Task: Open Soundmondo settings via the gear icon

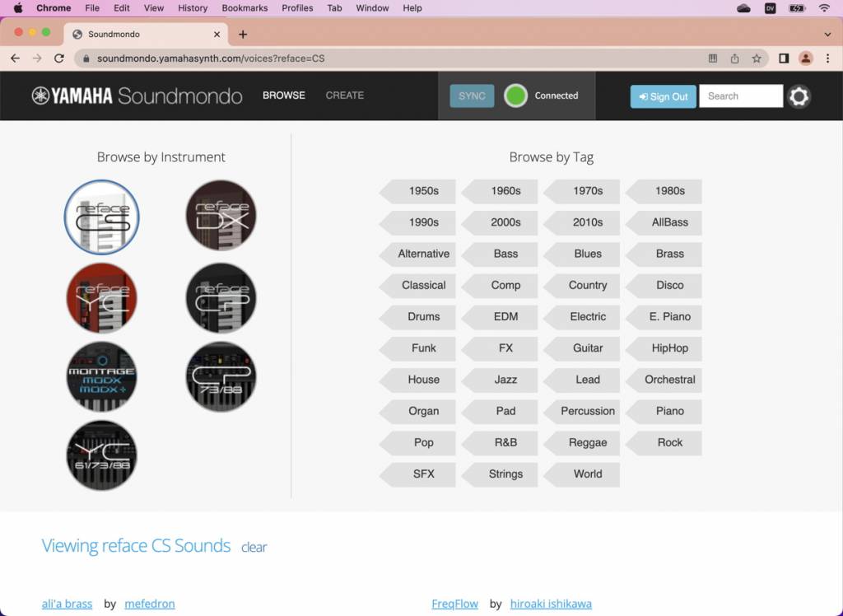Action: point(798,96)
